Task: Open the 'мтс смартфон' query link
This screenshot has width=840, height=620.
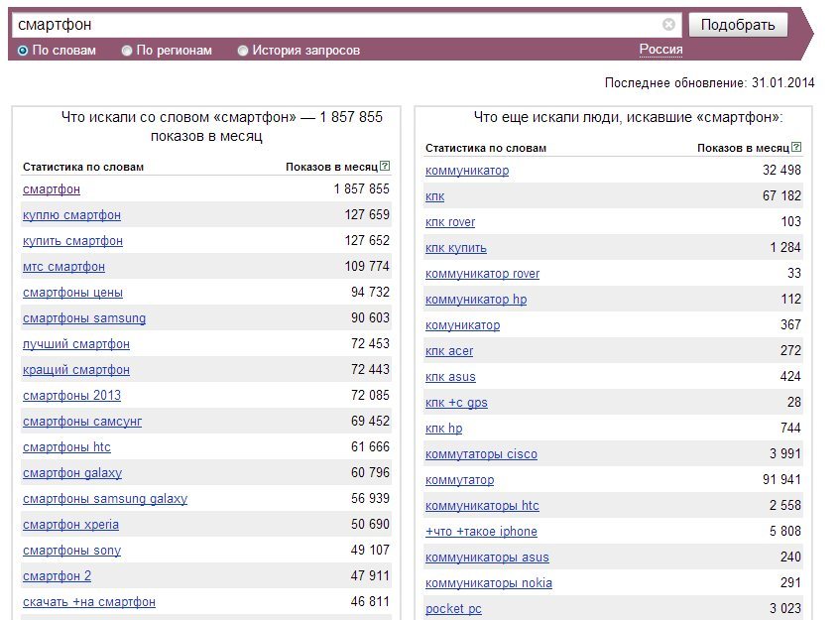Action: [x=63, y=266]
